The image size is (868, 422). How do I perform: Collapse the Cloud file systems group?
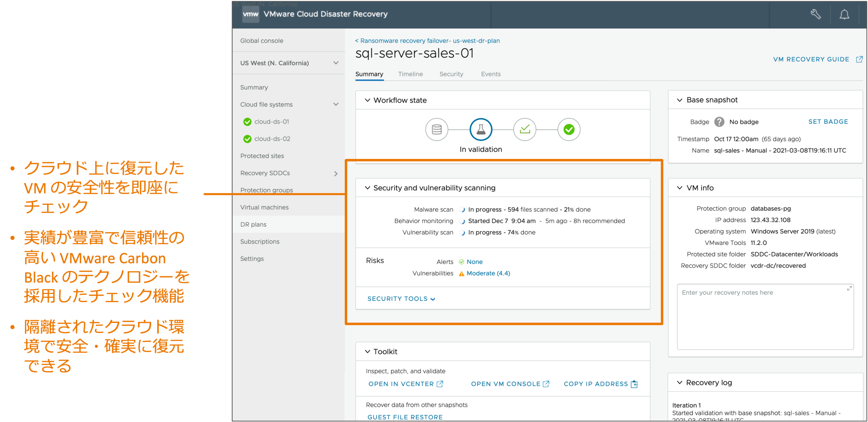(336, 104)
